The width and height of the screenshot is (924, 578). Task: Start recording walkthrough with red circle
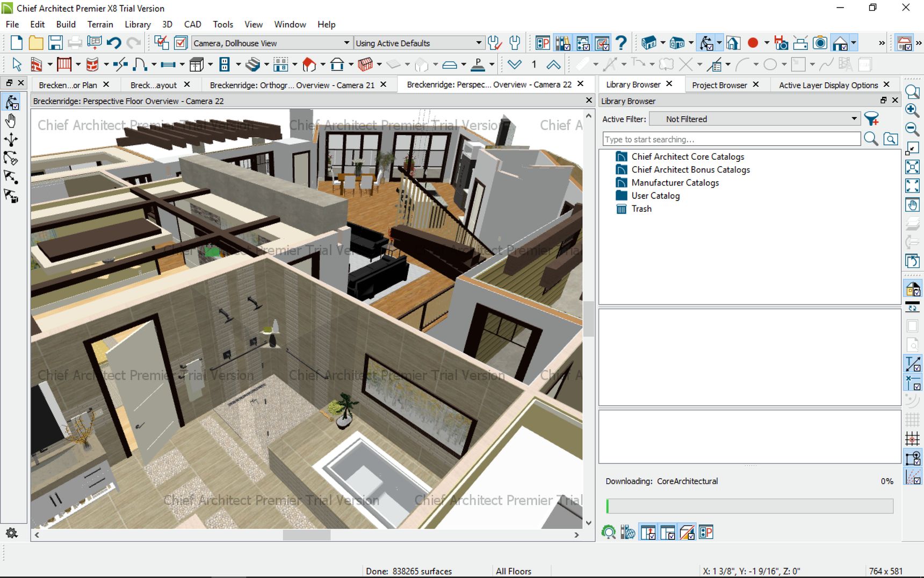[753, 43]
